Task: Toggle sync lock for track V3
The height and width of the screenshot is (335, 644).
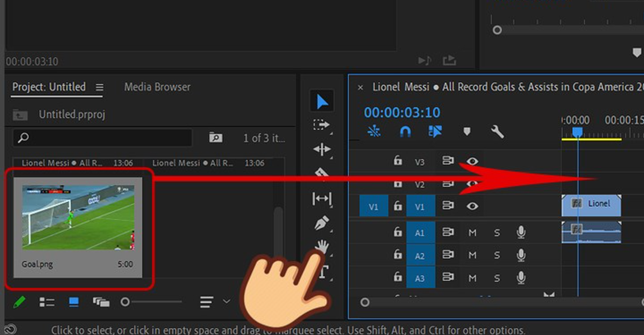Action: click(448, 160)
